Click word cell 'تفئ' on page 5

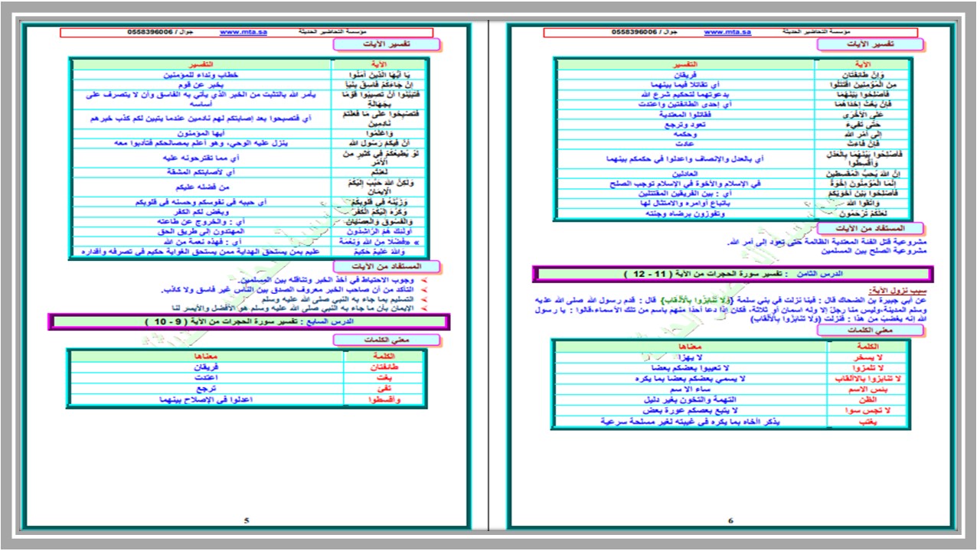(385, 388)
